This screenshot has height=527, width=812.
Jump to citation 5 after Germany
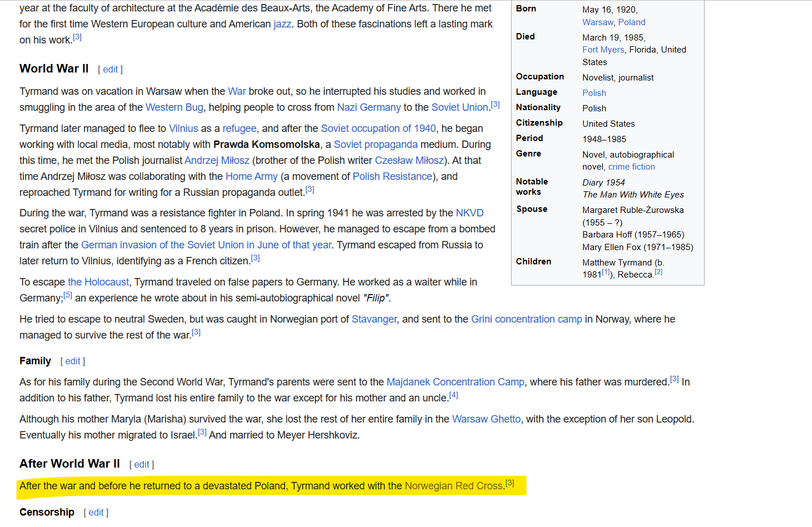67,295
